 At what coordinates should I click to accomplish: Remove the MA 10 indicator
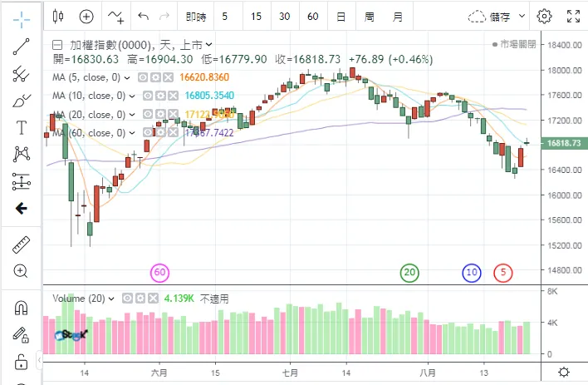[174, 96]
